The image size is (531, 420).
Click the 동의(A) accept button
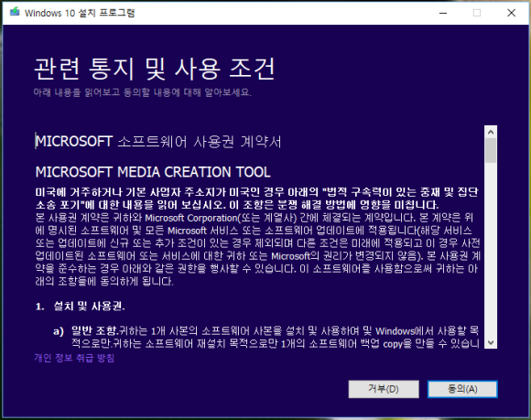(462, 389)
